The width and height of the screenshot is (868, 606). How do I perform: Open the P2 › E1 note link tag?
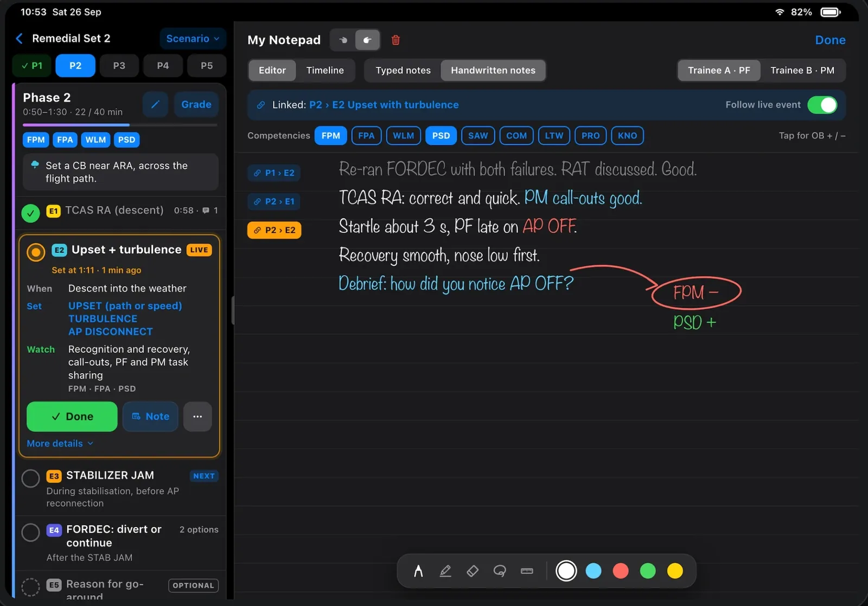pyautogui.click(x=274, y=201)
